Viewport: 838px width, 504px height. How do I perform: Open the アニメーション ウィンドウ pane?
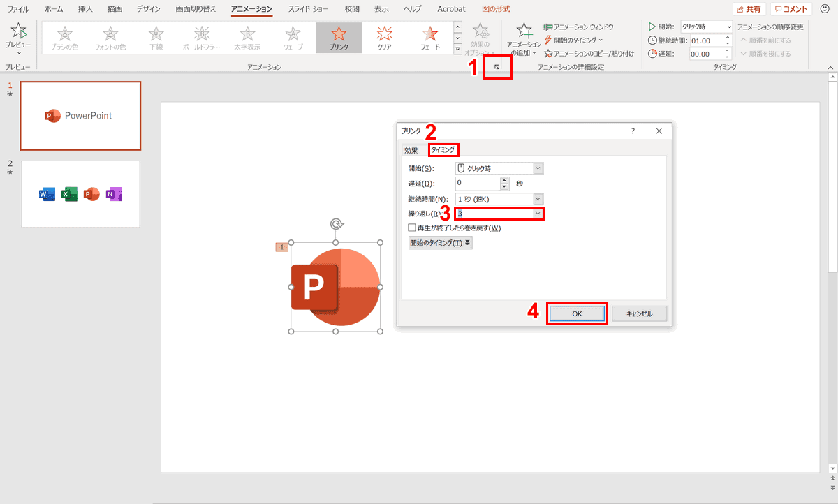[579, 27]
